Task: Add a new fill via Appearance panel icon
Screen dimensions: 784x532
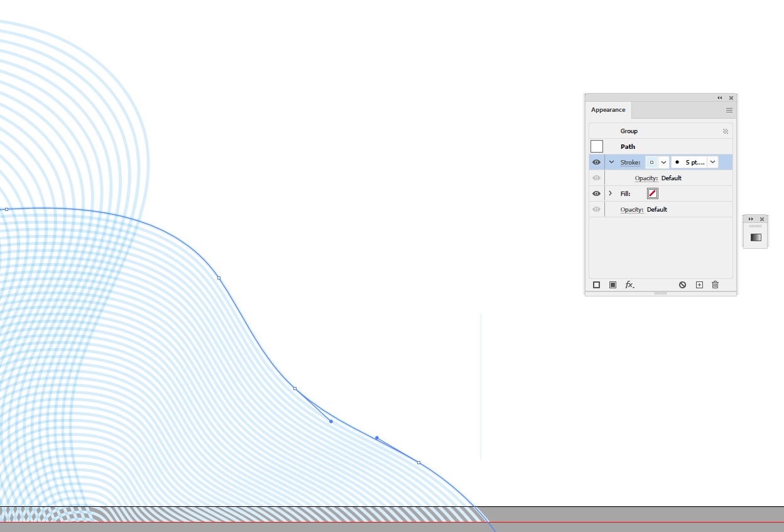Action: point(612,285)
